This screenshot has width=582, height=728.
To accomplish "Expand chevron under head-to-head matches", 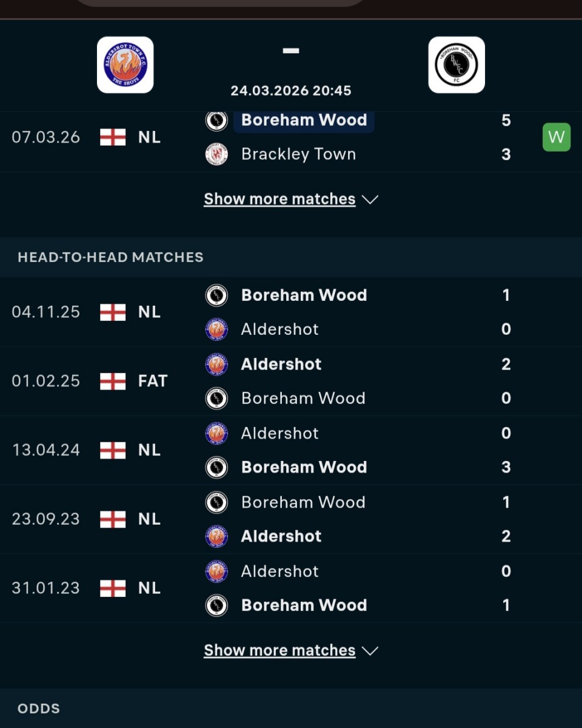I will 370,651.
